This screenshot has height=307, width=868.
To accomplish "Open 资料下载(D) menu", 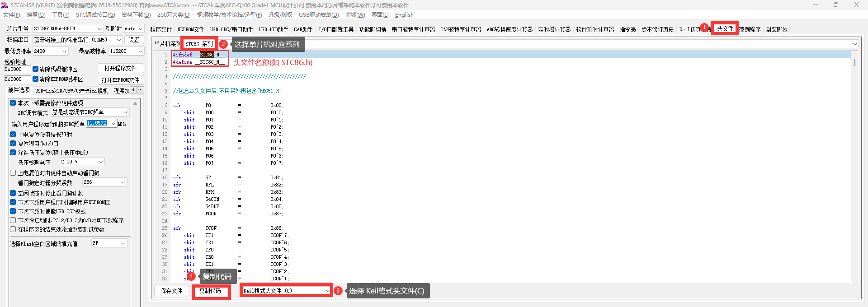I will tap(136, 15).
